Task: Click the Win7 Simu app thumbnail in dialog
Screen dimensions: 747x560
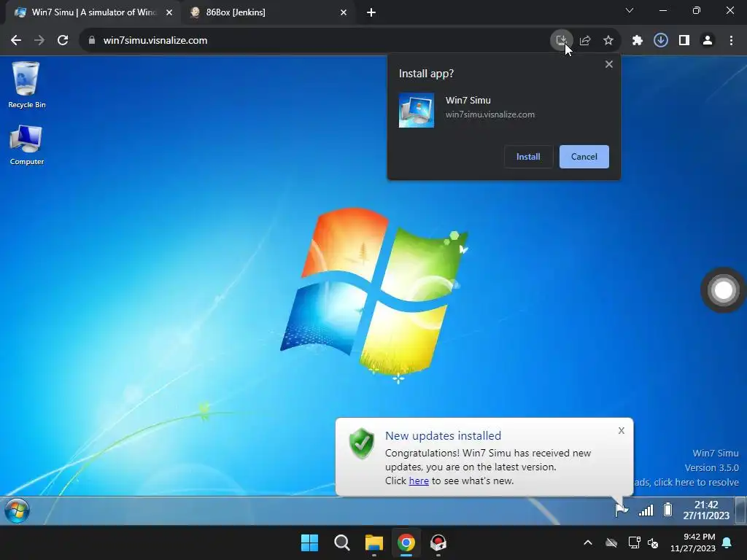Action: (x=417, y=110)
